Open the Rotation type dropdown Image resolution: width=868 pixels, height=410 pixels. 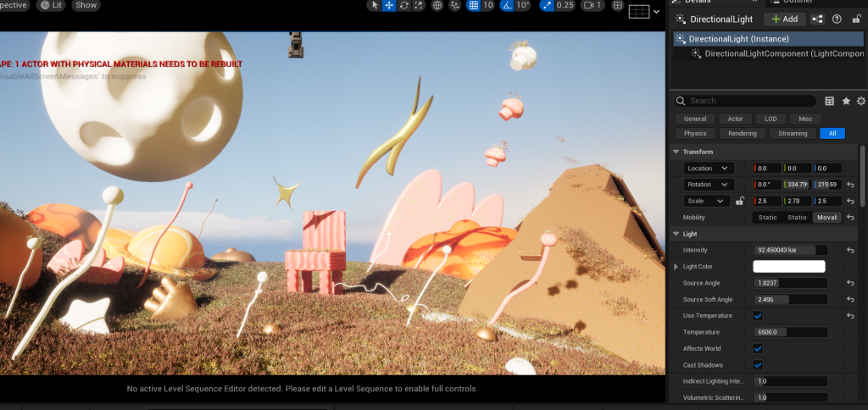pyautogui.click(x=709, y=185)
